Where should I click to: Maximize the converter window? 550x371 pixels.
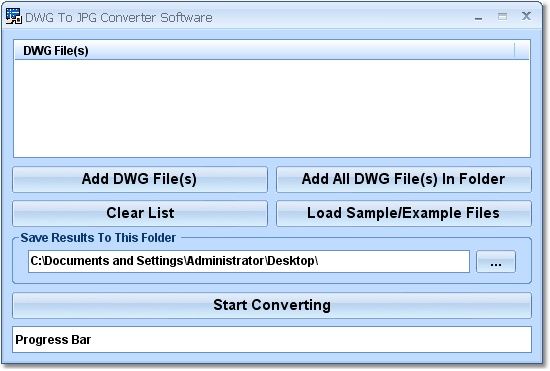click(502, 16)
